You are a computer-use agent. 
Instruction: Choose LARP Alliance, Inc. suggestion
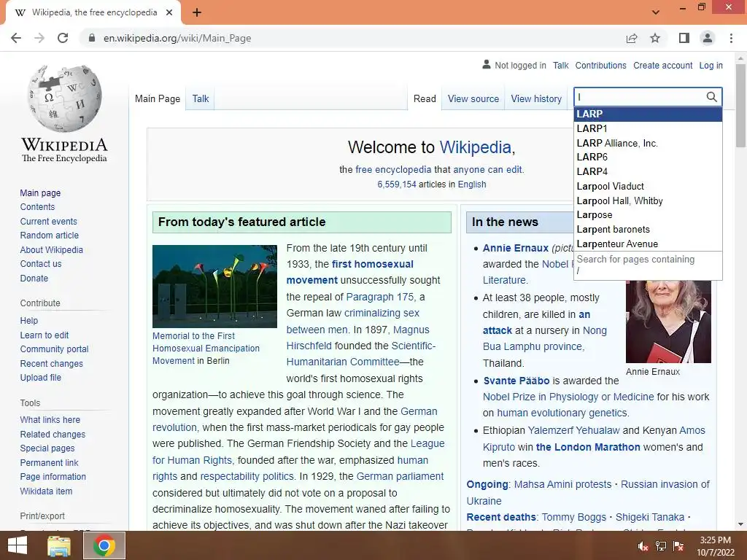tap(648, 143)
